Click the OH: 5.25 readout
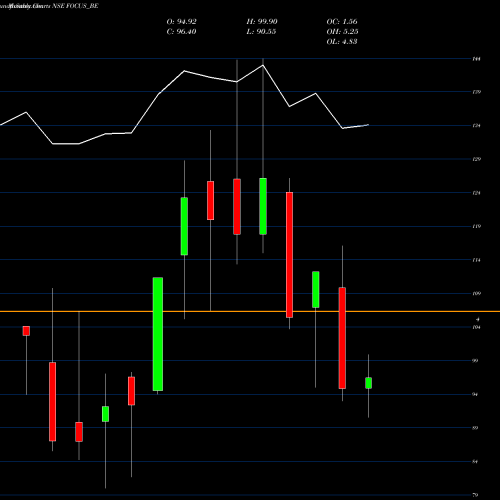This screenshot has width=500, height=500. click(342, 32)
